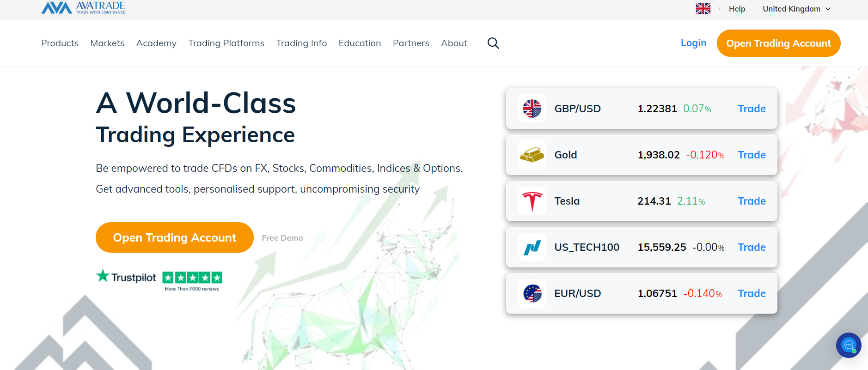Open the Education menu
868x370 pixels.
360,43
